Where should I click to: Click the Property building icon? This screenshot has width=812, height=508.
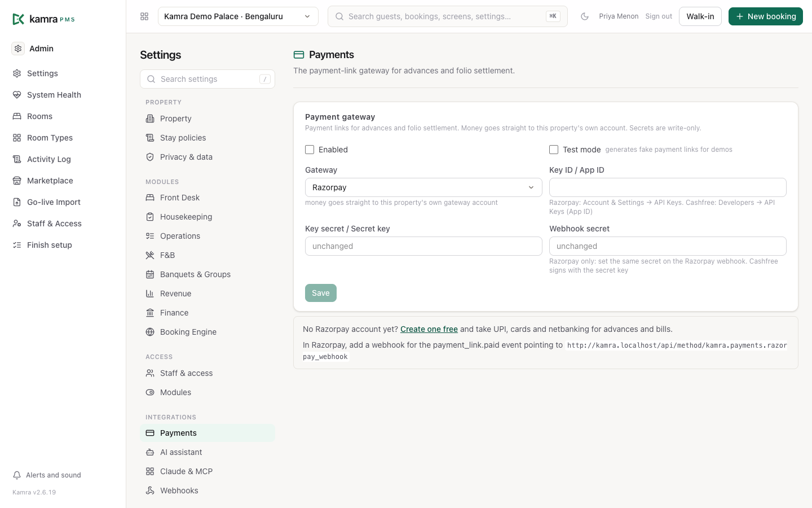tap(150, 119)
